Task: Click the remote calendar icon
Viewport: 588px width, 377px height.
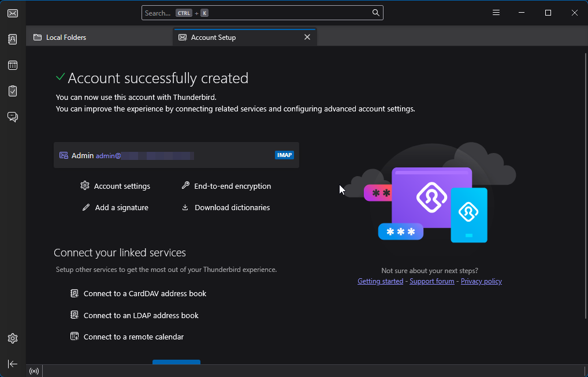Action: pos(75,336)
